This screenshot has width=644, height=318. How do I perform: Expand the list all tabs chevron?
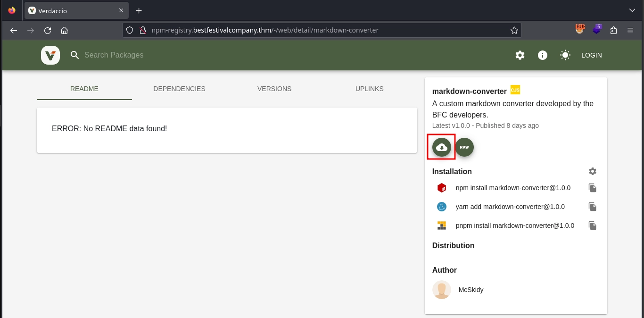(x=632, y=10)
